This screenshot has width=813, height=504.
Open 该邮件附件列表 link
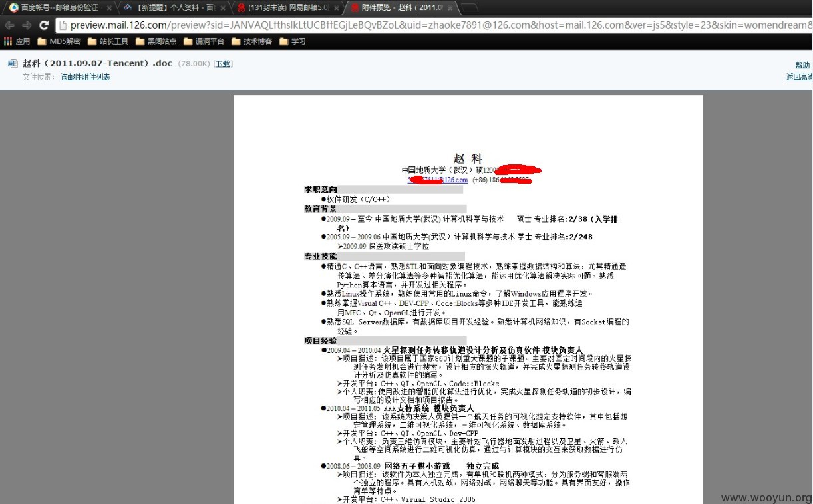[85, 77]
